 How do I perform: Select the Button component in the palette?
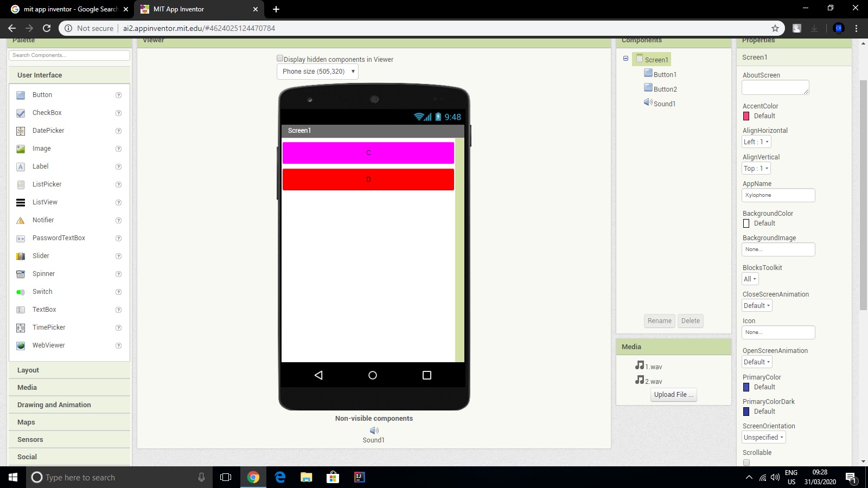20,95
